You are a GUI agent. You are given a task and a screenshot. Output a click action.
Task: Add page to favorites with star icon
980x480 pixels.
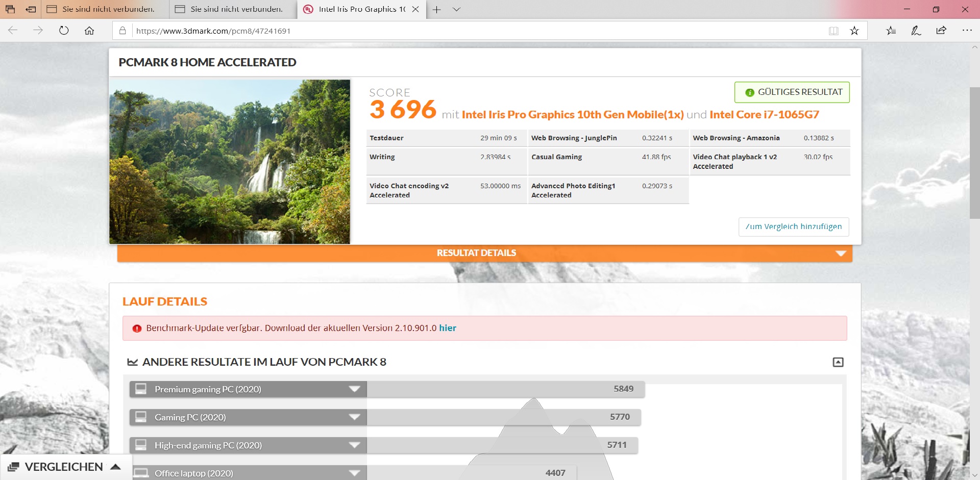pos(854,31)
